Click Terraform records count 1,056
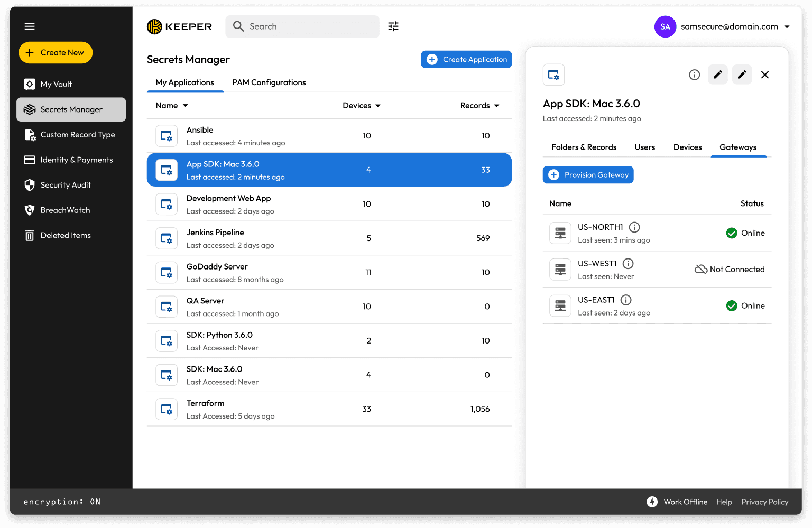 coord(480,409)
